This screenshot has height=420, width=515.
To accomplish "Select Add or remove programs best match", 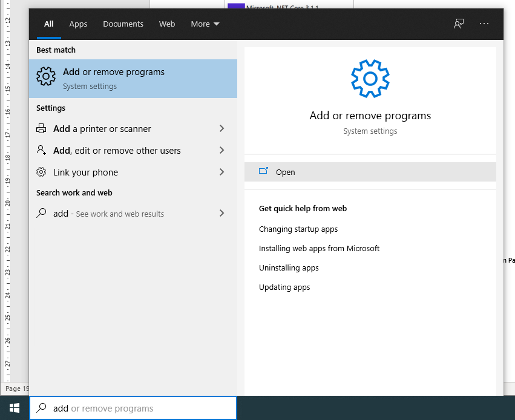I will (x=133, y=79).
